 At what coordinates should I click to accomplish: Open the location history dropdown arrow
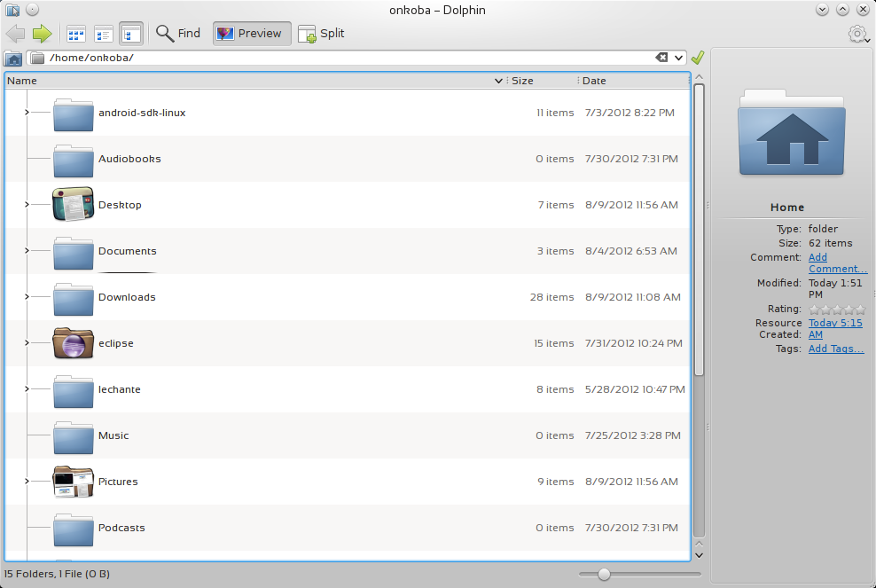pyautogui.click(x=678, y=58)
